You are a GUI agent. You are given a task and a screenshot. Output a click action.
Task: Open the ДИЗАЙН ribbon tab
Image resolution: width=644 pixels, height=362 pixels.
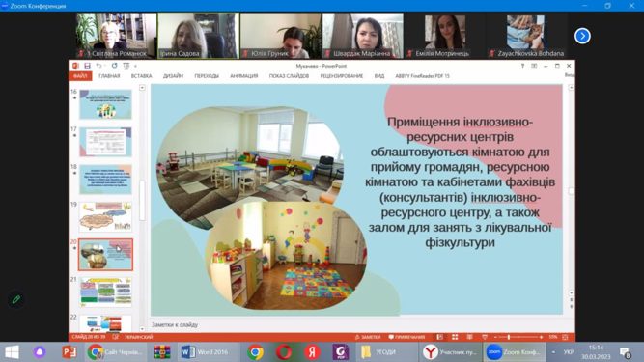click(x=173, y=76)
